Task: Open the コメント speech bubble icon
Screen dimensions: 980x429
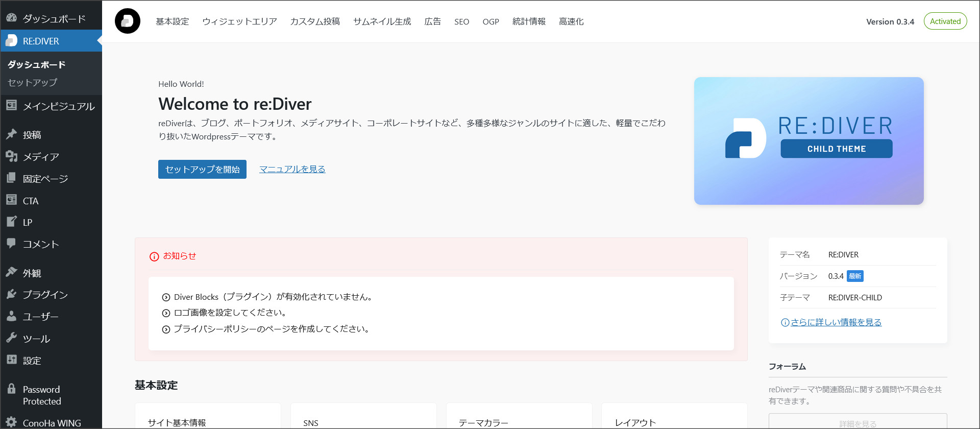Action: coord(11,244)
